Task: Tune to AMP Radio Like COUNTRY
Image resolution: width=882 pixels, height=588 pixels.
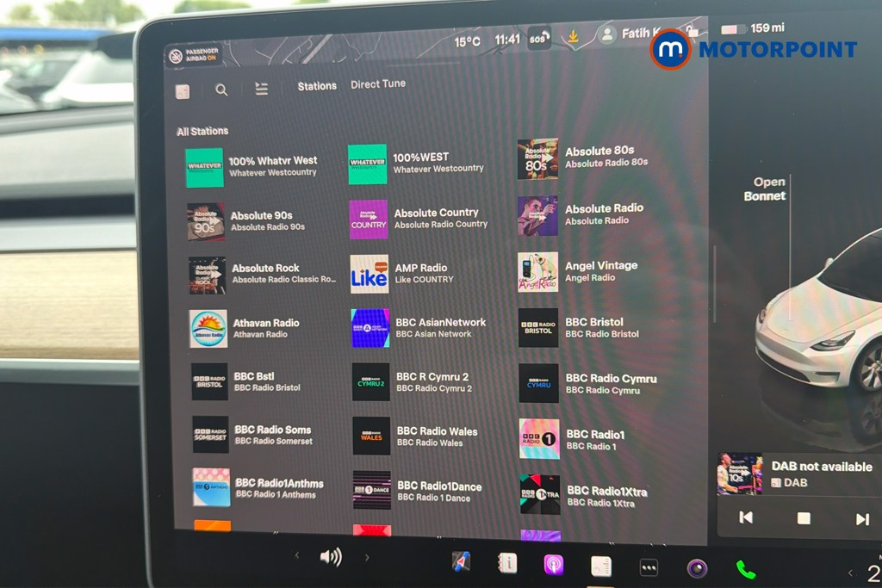Action: pyautogui.click(x=403, y=274)
